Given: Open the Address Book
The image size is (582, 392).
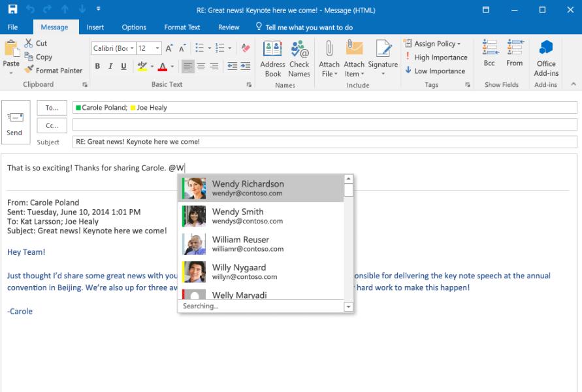Looking at the screenshot, I should pos(273,59).
